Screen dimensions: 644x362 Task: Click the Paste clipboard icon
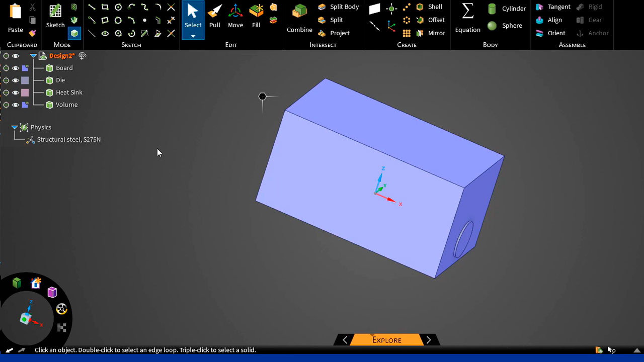coord(15,17)
